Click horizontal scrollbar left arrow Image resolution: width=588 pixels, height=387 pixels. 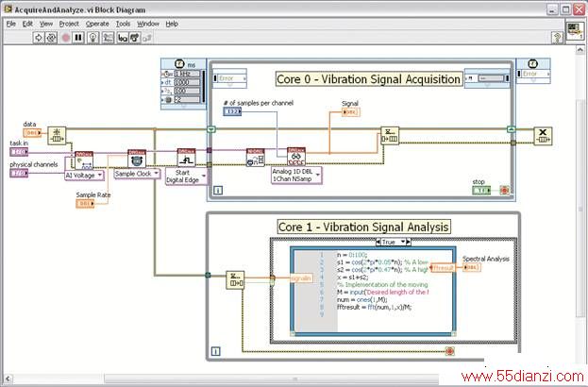[8, 379]
